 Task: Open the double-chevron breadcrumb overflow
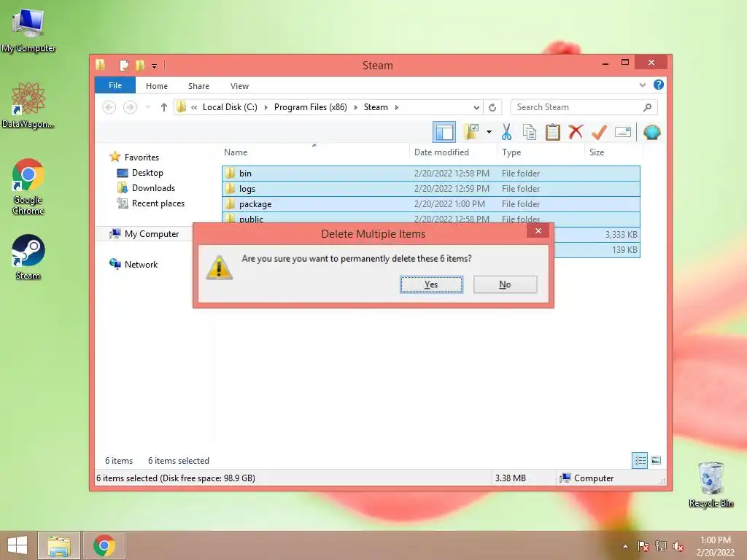tap(194, 108)
